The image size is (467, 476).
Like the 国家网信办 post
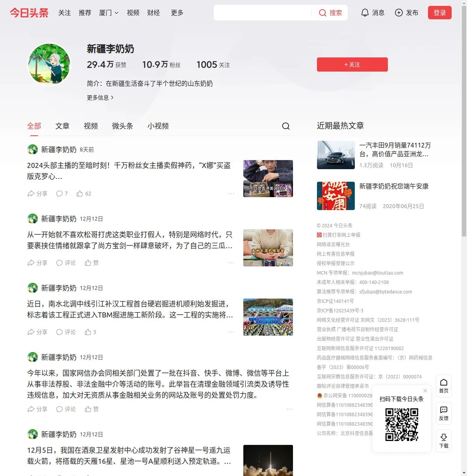click(x=92, y=409)
